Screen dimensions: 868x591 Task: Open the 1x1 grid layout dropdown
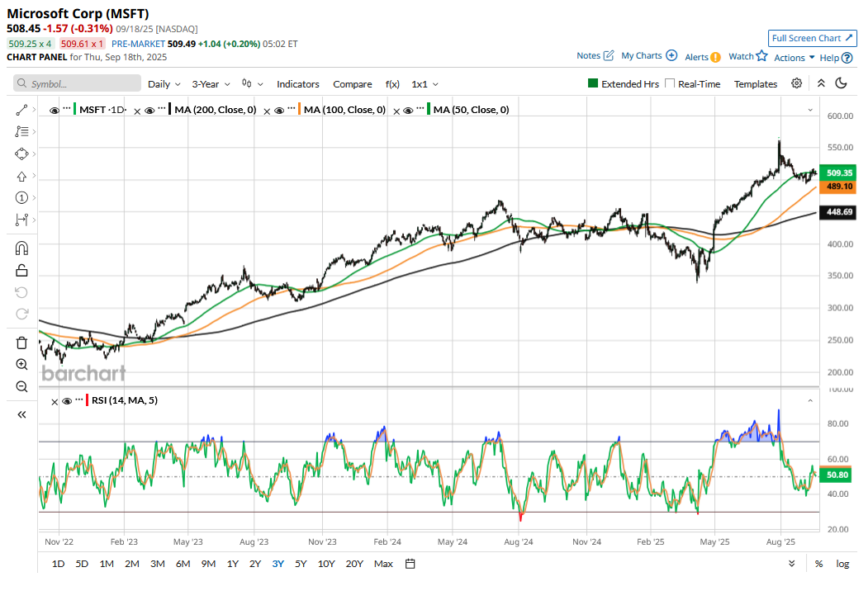425,84
